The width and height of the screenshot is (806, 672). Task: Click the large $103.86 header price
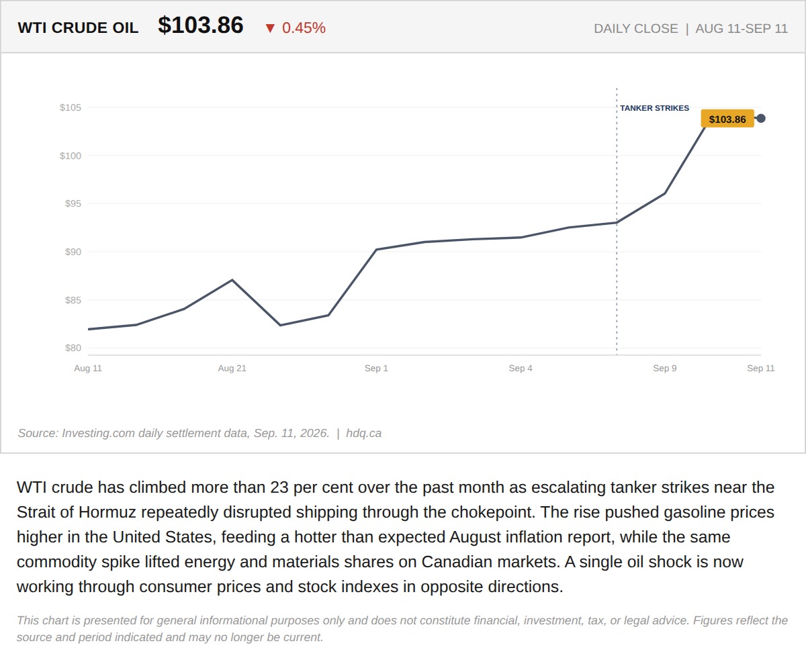(x=201, y=26)
